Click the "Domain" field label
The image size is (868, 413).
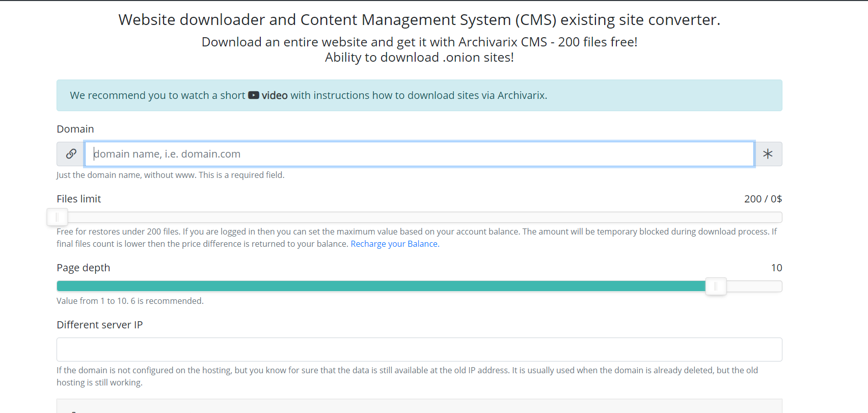[75, 129]
